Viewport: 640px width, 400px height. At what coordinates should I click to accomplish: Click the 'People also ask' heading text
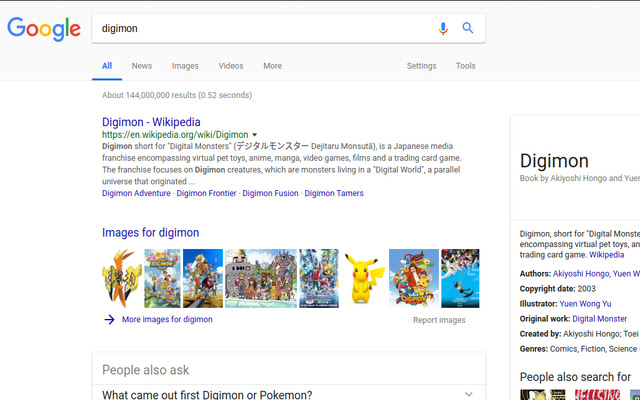pyautogui.click(x=146, y=370)
